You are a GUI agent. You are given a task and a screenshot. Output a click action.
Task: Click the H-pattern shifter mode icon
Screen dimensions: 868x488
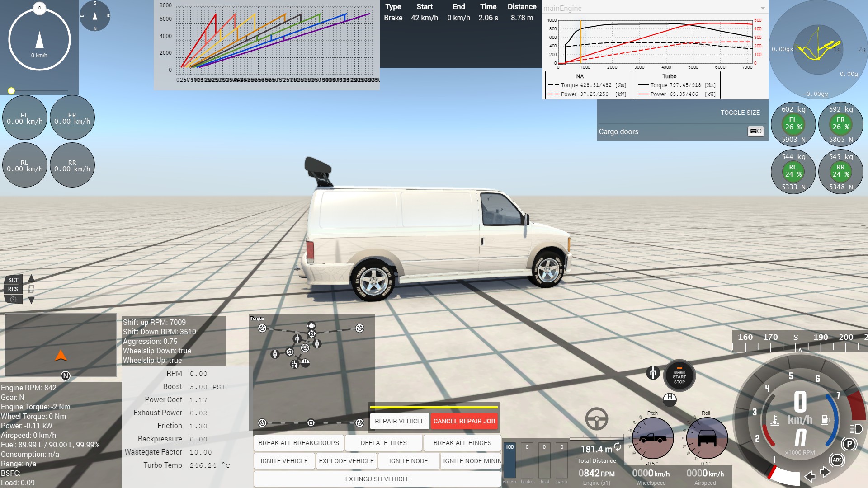click(670, 399)
